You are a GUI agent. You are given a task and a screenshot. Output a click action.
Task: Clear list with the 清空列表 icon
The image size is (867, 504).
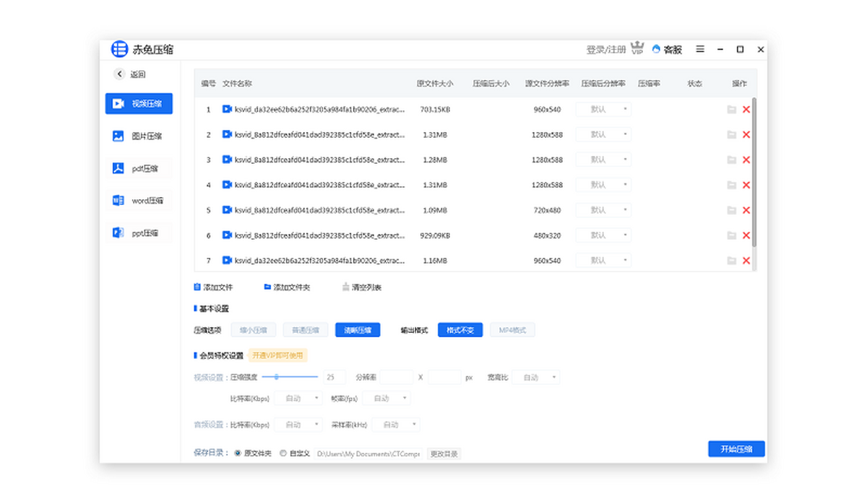point(346,287)
